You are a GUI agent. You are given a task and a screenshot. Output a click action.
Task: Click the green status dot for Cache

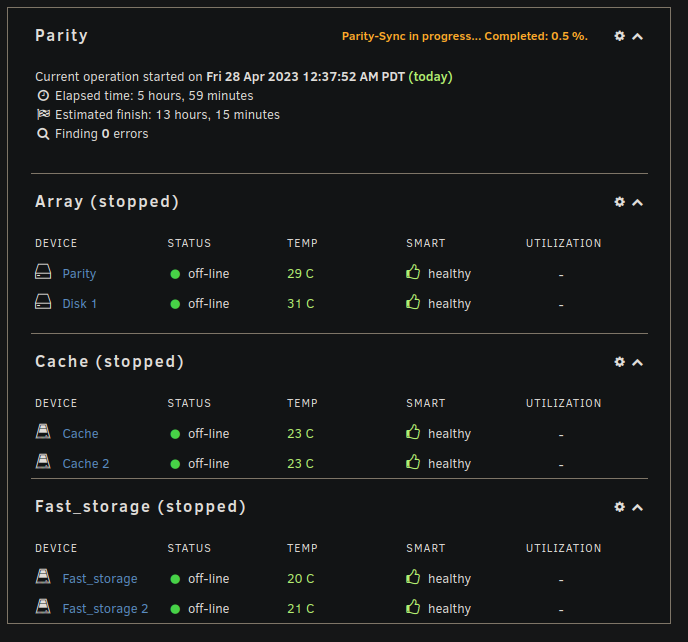175,434
